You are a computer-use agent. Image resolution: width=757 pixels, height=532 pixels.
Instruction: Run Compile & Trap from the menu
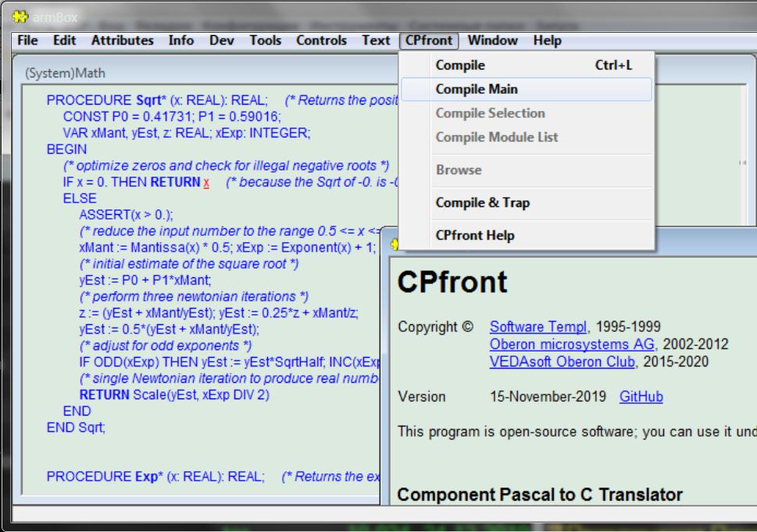(x=527, y=203)
